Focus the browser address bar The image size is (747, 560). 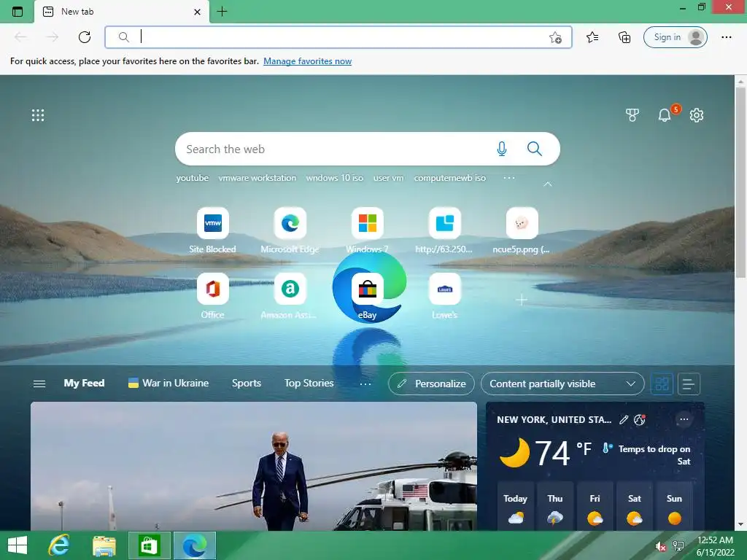point(338,37)
